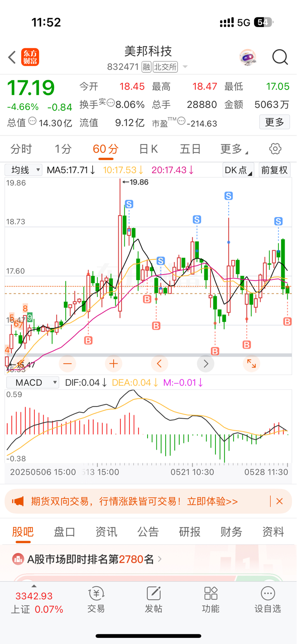Image resolution: width=297 pixels, height=644 pixels.
Task: Expand the 更多 period options
Action: [234, 149]
